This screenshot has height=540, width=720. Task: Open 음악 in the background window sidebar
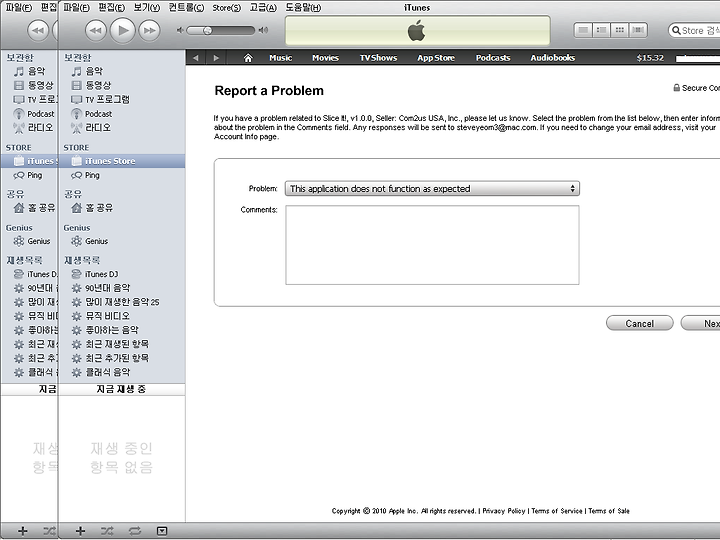(x=30, y=71)
